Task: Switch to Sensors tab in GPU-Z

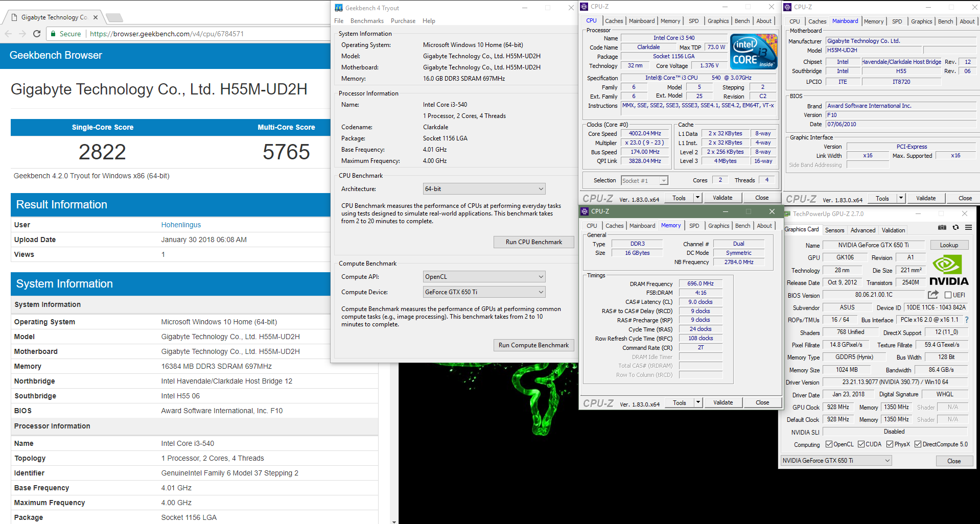Action: [x=834, y=230]
